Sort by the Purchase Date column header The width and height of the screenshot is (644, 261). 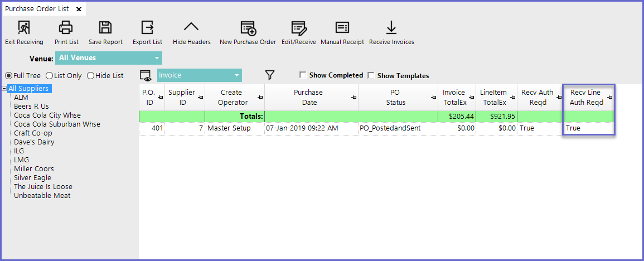(x=309, y=98)
